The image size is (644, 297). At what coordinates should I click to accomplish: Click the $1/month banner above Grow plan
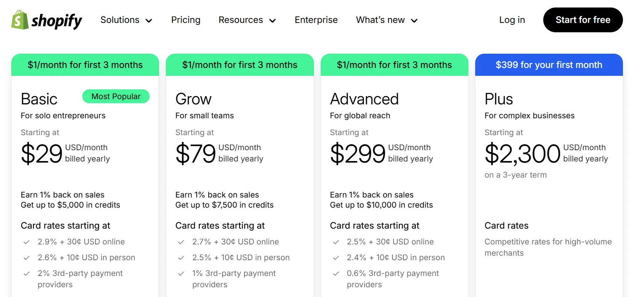point(239,65)
